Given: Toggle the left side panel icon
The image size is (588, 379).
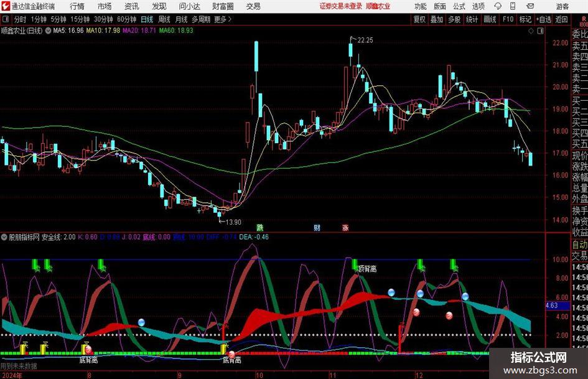Looking at the screenshot, I should pos(5,19).
